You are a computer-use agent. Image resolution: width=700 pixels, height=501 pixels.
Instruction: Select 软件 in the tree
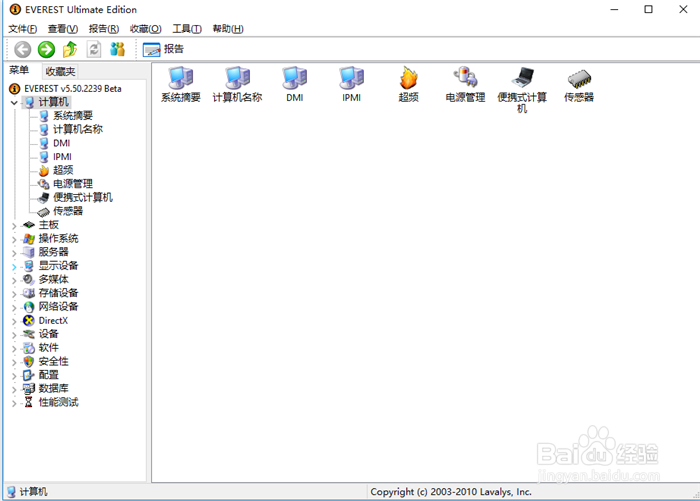[48, 347]
